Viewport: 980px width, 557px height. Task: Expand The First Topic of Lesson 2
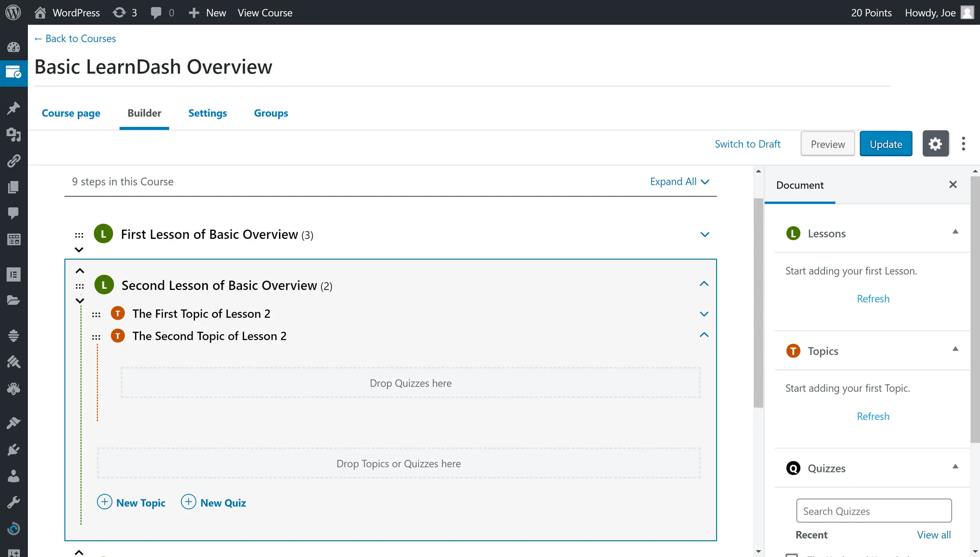(x=704, y=314)
